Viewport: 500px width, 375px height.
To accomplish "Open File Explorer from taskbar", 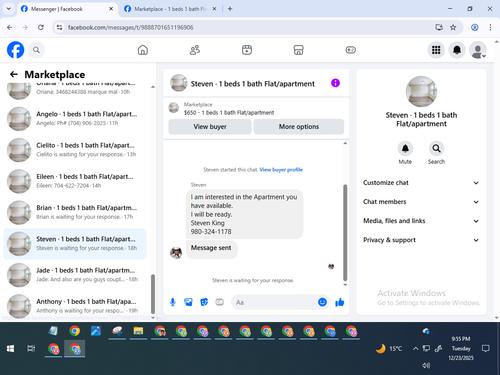I will pos(138,331).
